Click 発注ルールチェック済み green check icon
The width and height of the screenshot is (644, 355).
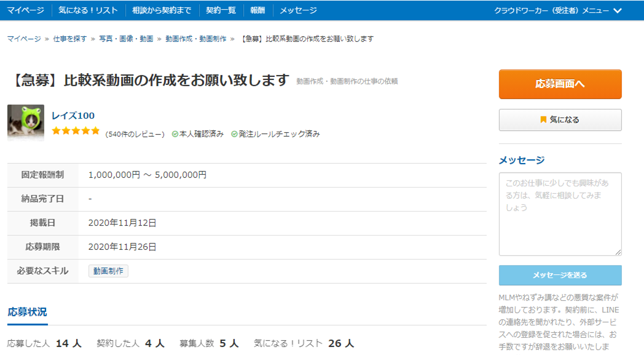point(234,134)
